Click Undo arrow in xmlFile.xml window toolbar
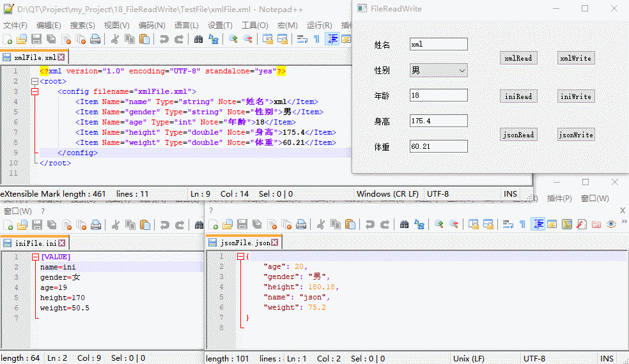This screenshot has width=629, height=364. pos(164,39)
